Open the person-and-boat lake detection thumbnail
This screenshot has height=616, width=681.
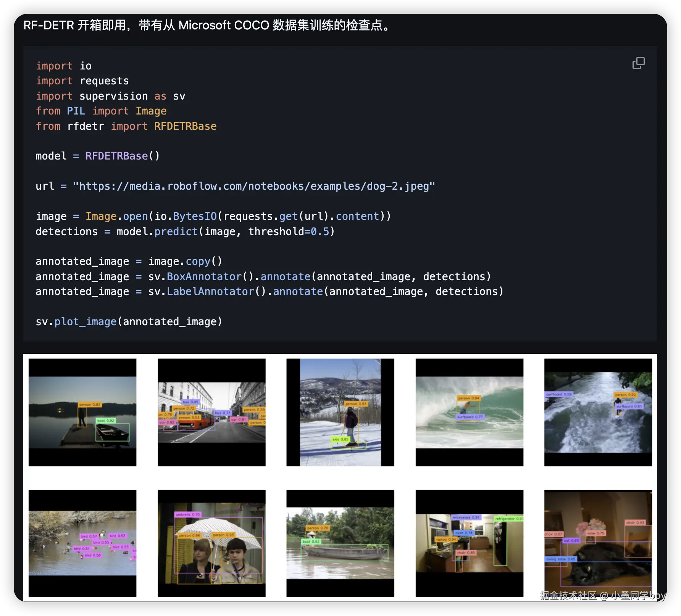(x=82, y=412)
